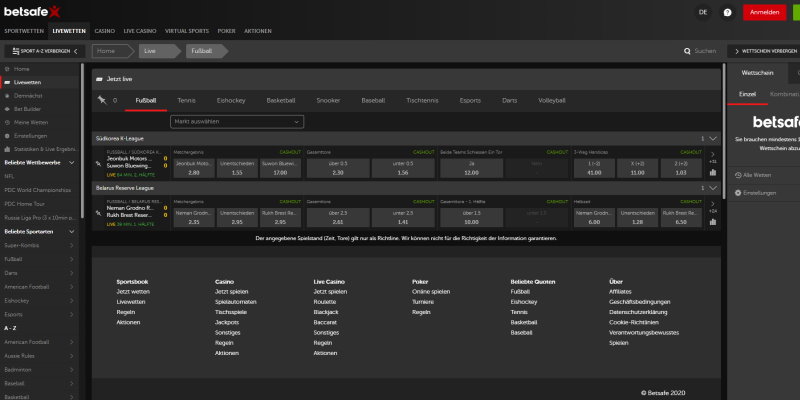Click the Home icon in sidebar
The image size is (800, 400).
tap(7, 69)
